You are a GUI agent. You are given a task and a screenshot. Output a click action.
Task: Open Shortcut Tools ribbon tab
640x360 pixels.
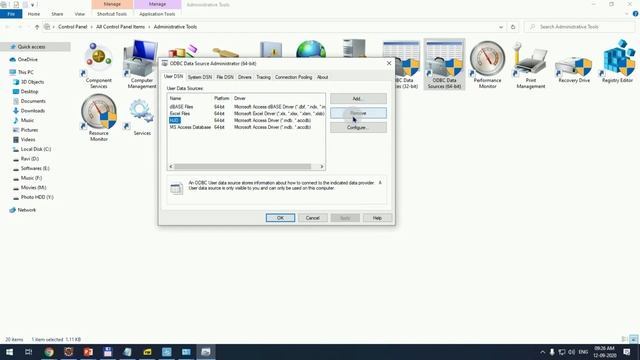[112, 14]
